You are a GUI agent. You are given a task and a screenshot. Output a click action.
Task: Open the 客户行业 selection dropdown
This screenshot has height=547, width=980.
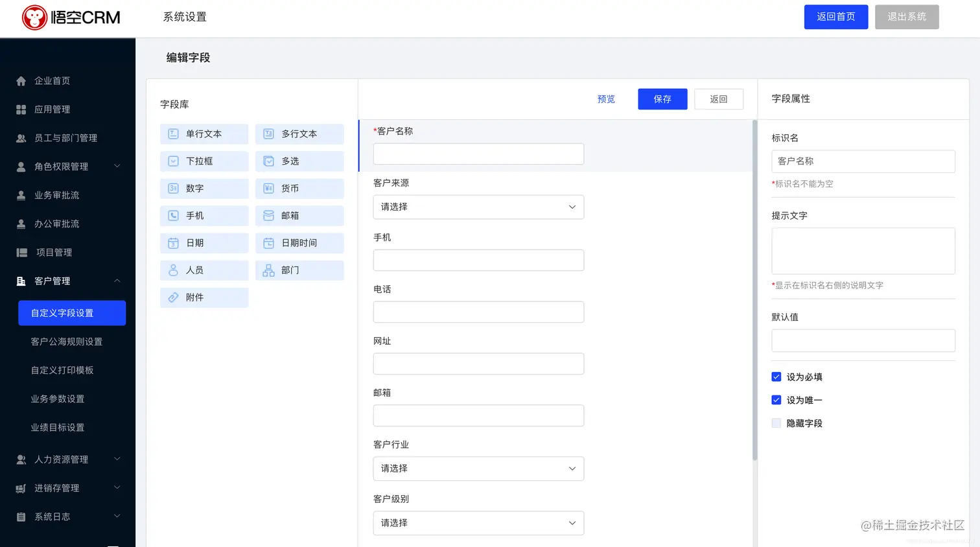tap(478, 469)
